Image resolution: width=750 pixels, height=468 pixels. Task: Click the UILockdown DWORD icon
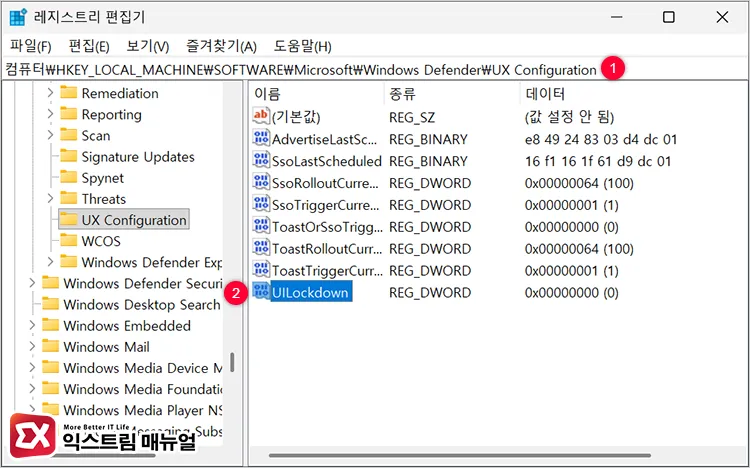pyautogui.click(x=261, y=291)
